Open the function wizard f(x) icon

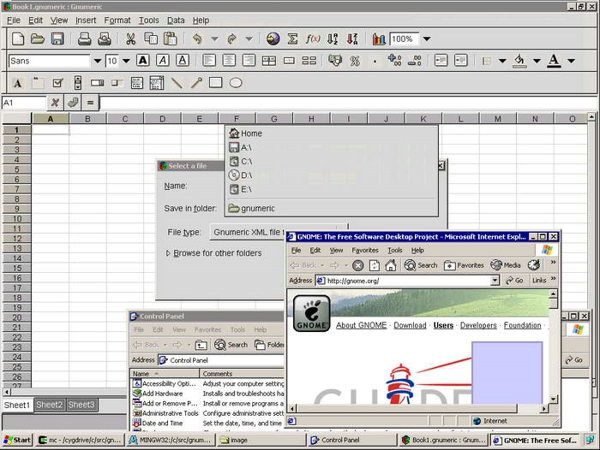click(x=312, y=39)
